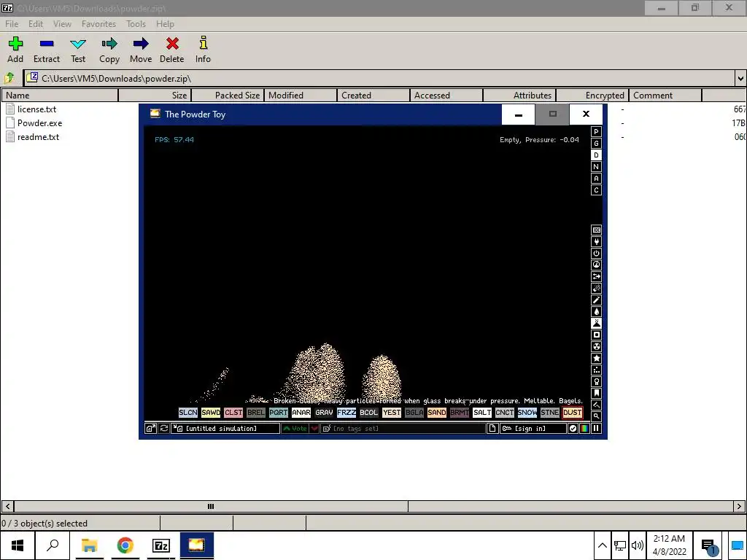The image size is (747, 560).
Task: Open the Tools lightbulb category
Action: (x=596, y=382)
